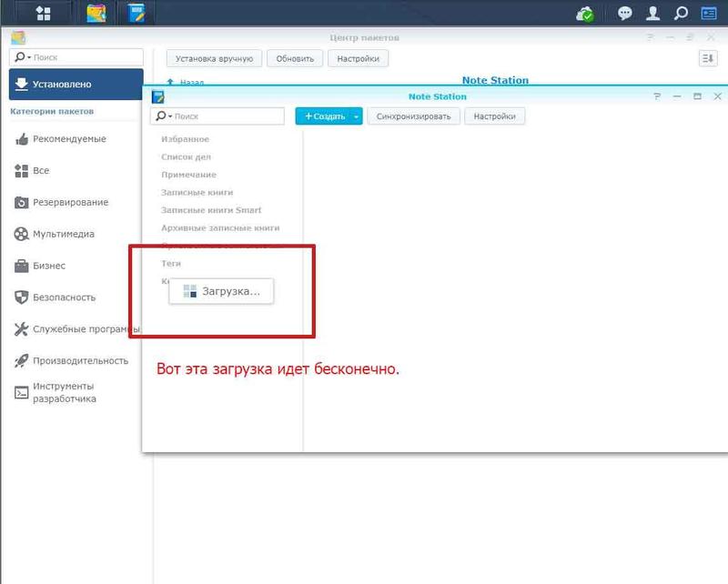Open Package Center search options dropdown arrow

pyautogui.click(x=29, y=57)
